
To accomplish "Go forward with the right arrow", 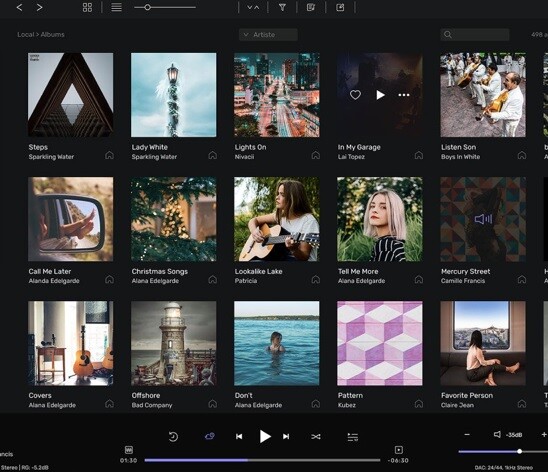I will (39, 7).
